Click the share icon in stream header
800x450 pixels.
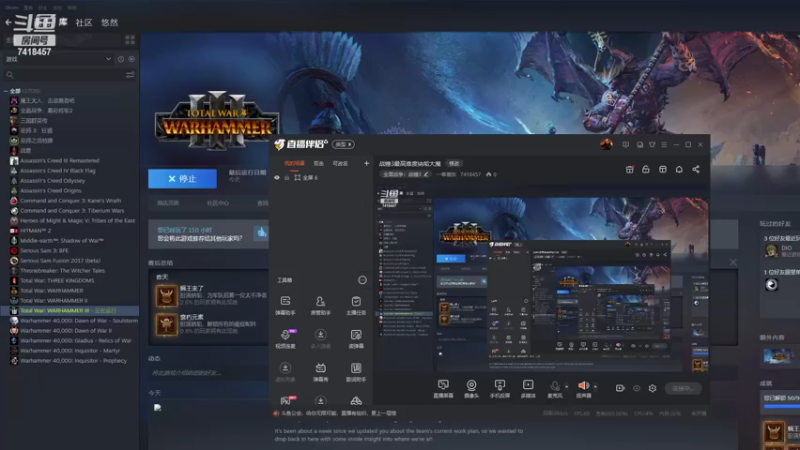(x=696, y=169)
